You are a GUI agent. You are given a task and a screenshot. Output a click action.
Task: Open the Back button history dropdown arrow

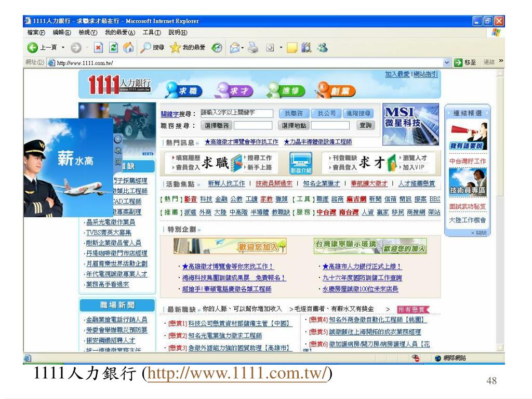click(x=63, y=47)
